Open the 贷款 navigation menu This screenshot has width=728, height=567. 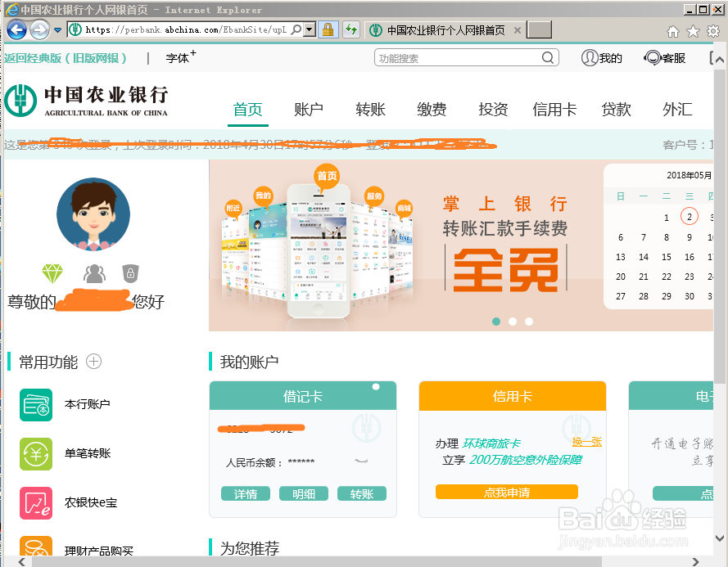click(x=616, y=110)
